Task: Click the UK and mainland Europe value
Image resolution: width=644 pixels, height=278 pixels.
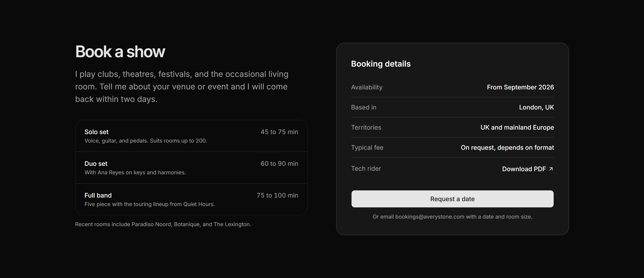Action: click(517, 127)
